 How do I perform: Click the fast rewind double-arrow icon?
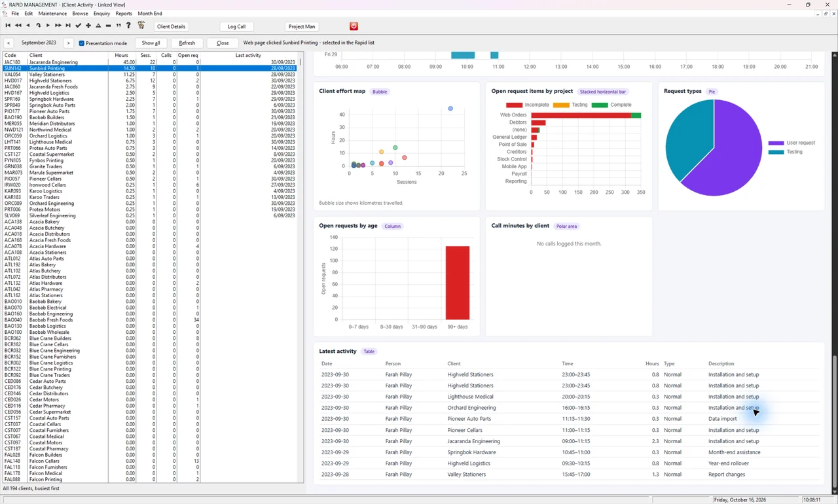coord(18,26)
